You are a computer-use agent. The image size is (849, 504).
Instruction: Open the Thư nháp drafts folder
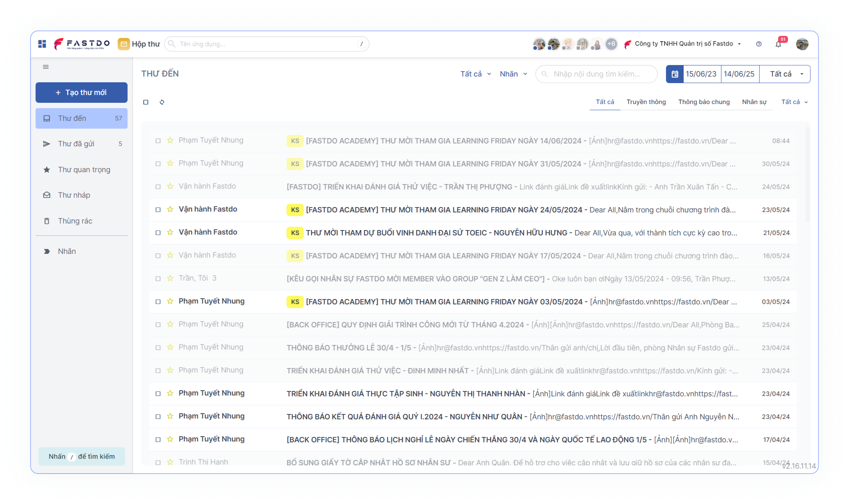tap(81, 195)
